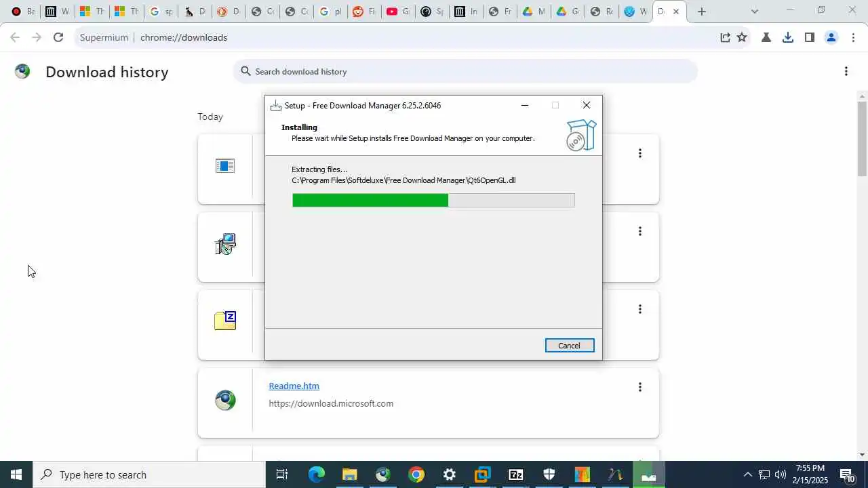868x488 pixels.
Task: Close the active Downloads tab
Action: [x=675, y=12]
